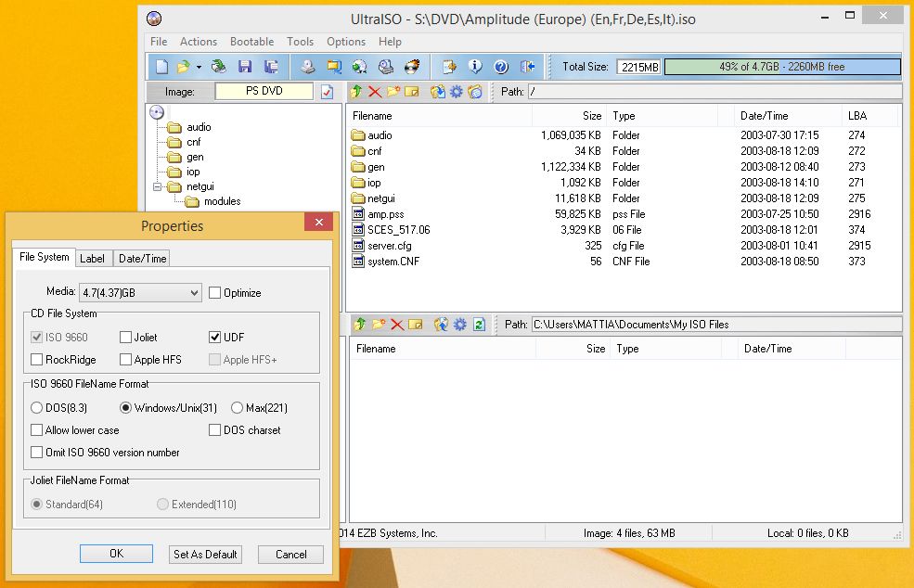Enable Allow lower case filenames
Viewport: 914px width, 588px height.
(35, 429)
